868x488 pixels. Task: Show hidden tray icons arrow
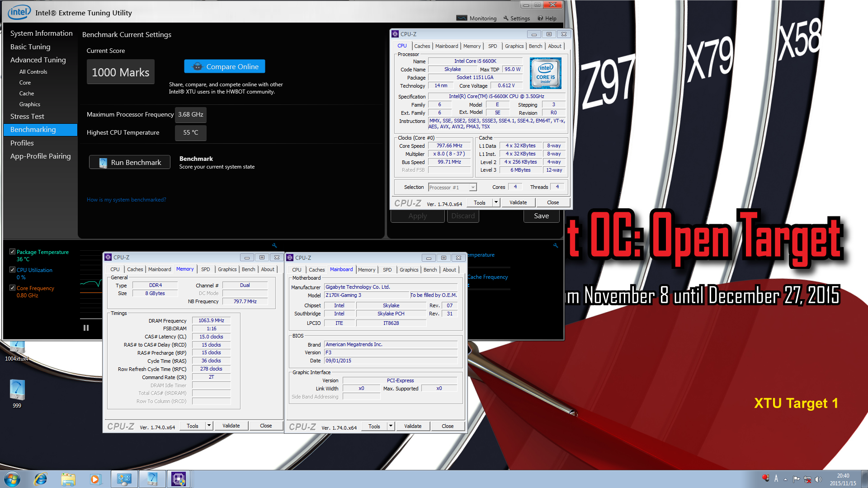pyautogui.click(x=785, y=479)
